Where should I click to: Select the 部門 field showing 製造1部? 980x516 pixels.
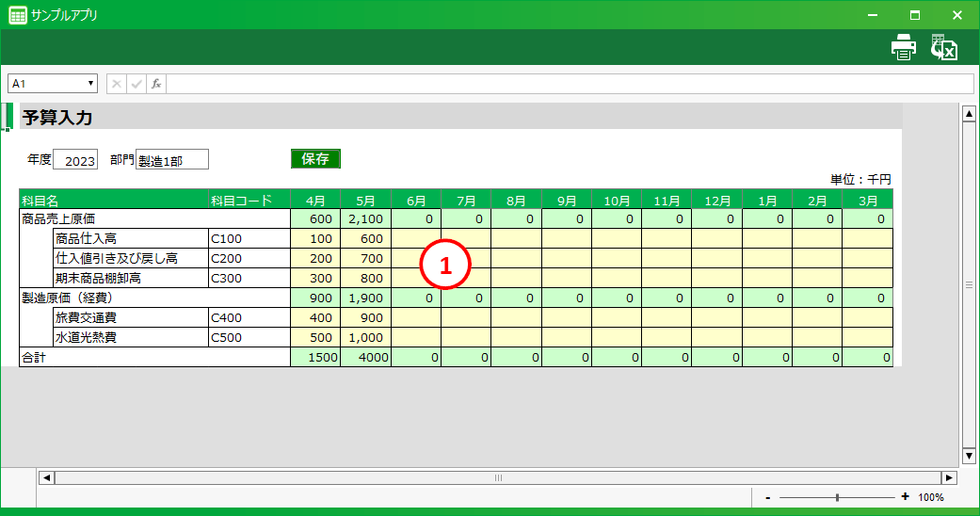(x=171, y=161)
